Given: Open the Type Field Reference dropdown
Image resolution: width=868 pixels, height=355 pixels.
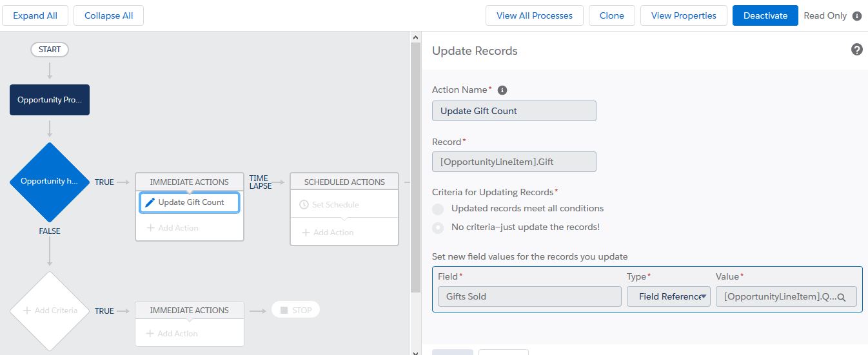Looking at the screenshot, I should click(x=669, y=296).
